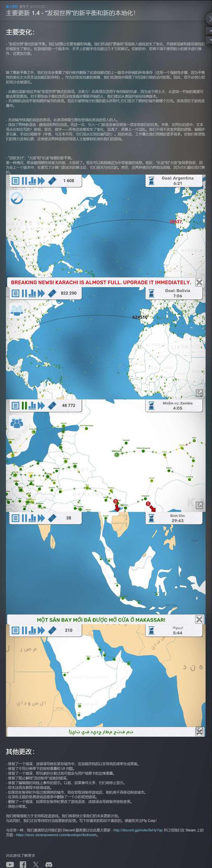Click people icon below the 822 290 toolbar

click(x=17, y=310)
